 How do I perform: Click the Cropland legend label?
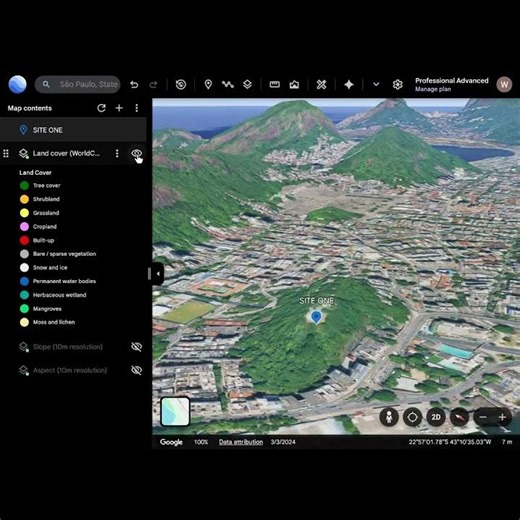45,227
